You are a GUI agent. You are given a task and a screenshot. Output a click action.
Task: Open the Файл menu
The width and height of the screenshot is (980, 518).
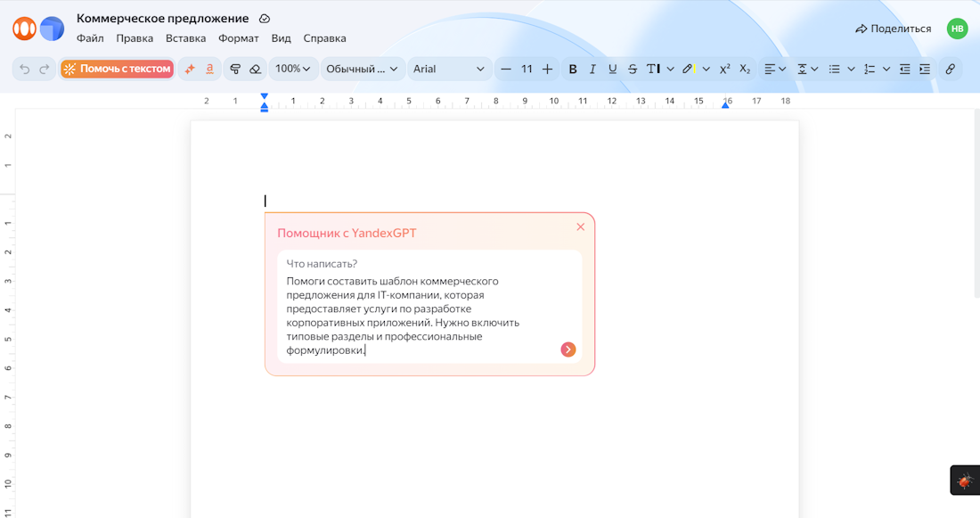tap(90, 38)
